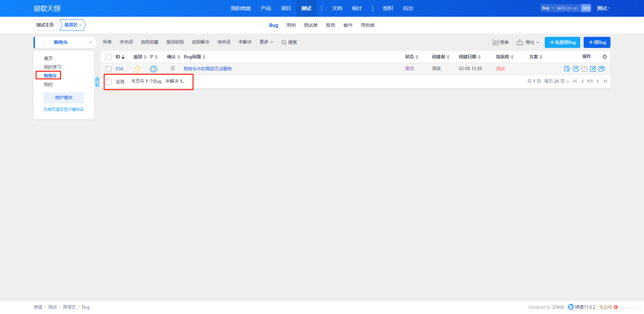Open 产品 in top navigation
The image size is (644, 314).
click(266, 8)
